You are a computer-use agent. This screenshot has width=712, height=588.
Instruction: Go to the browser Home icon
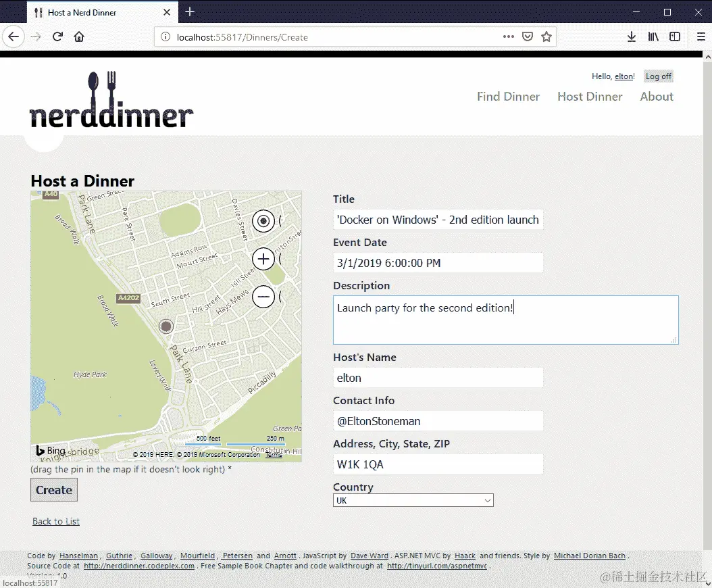coord(79,36)
